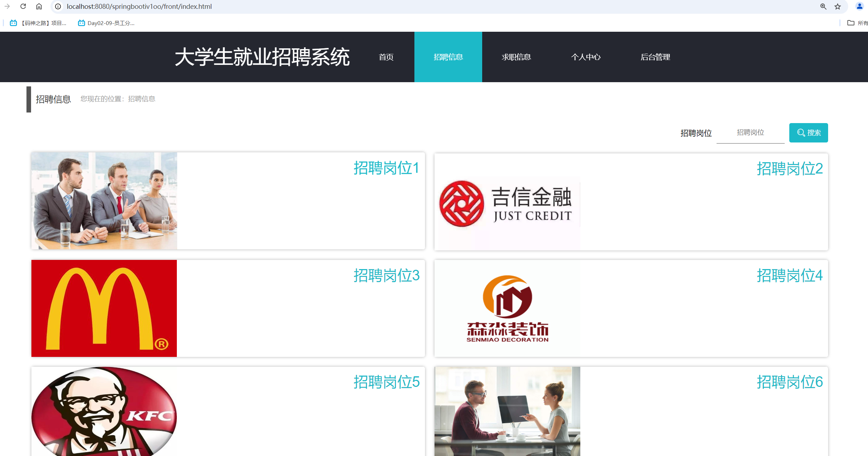
Task: Open job posting 招聘岗位4
Action: [790, 275]
